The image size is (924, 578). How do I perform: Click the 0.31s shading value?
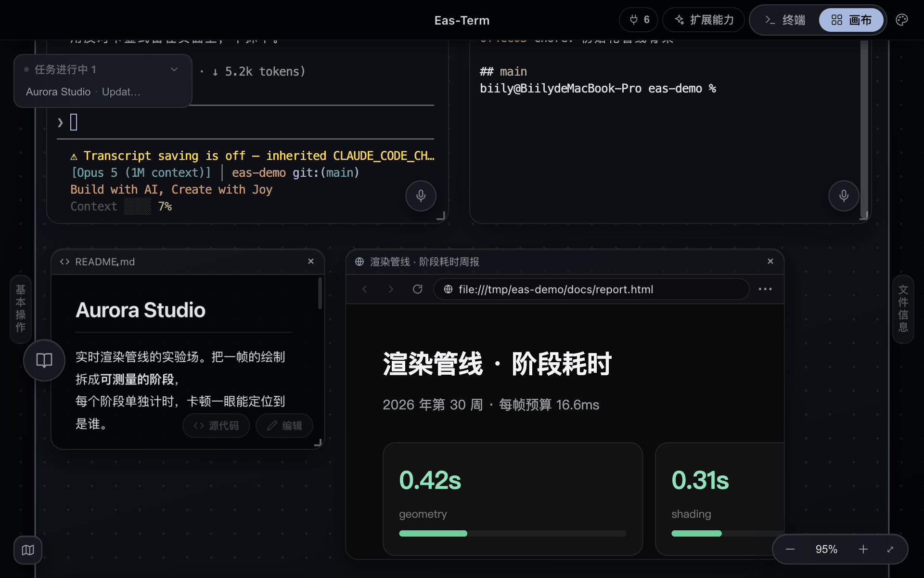pyautogui.click(x=700, y=480)
